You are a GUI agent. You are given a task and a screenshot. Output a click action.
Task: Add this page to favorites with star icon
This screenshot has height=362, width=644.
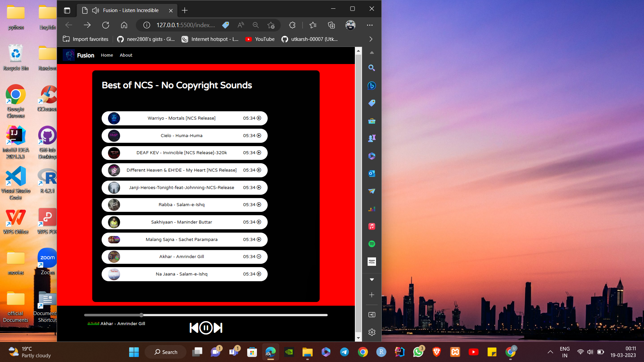coord(271,25)
